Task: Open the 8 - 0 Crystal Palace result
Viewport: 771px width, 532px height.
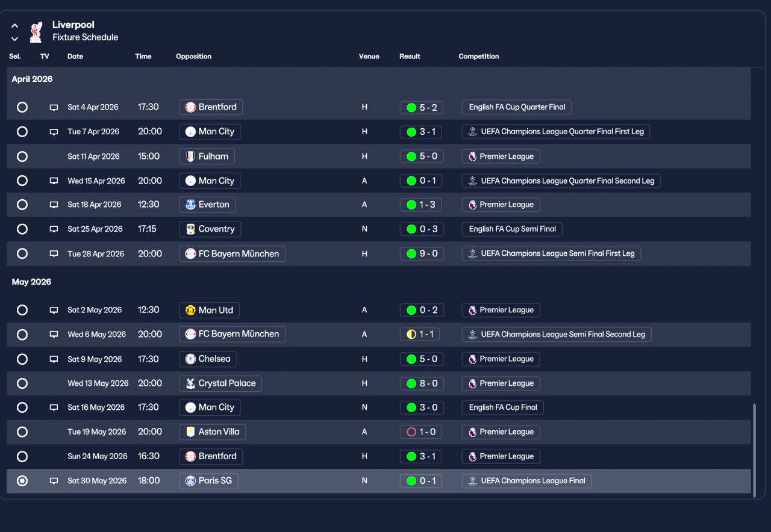Action: tap(422, 383)
